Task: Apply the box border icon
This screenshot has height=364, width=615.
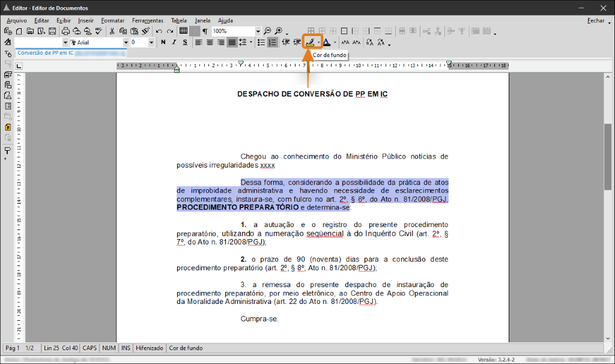Action: point(344,31)
